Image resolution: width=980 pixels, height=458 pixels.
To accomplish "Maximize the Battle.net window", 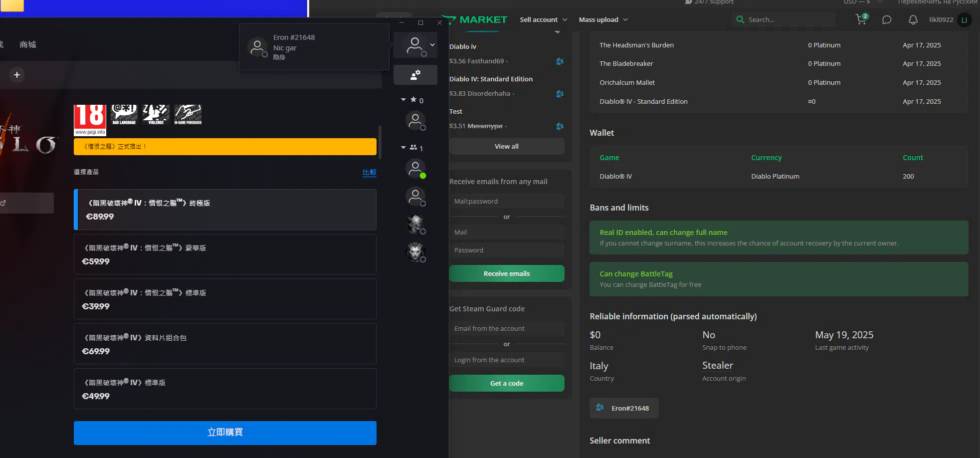I will click(x=420, y=23).
